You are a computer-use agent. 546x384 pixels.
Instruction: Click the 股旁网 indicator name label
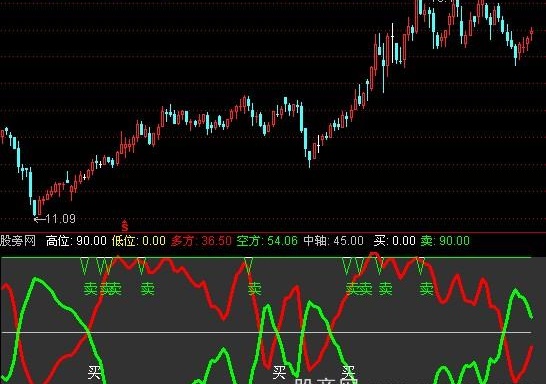click(18, 241)
